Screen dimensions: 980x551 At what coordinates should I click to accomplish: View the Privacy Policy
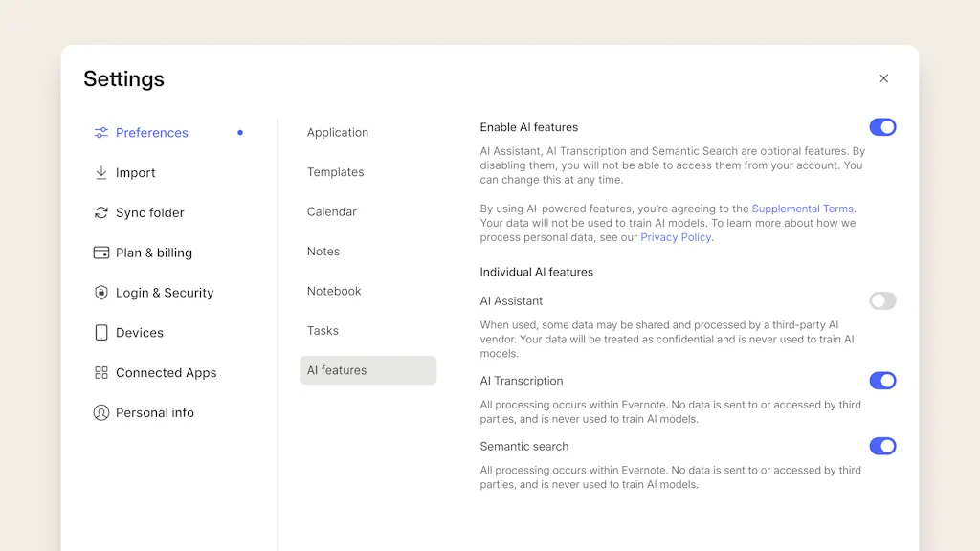(x=675, y=237)
